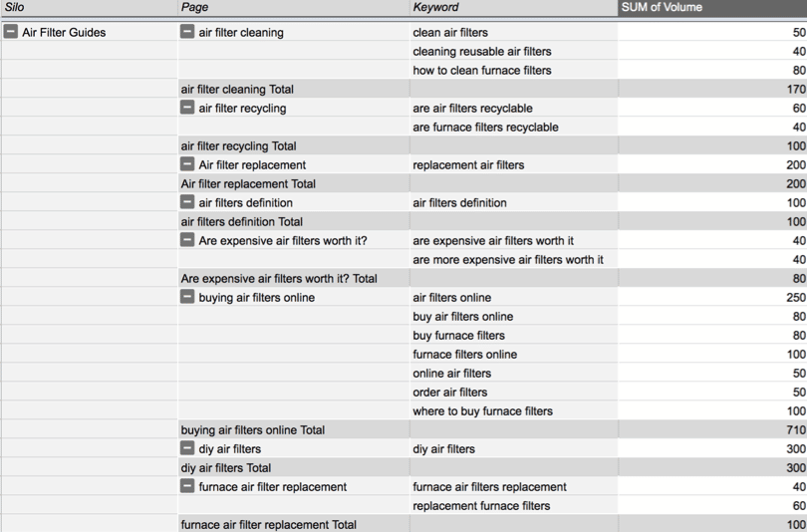Click the 'are furnace filters recyclable' cell
808x532 pixels.
(x=514, y=127)
